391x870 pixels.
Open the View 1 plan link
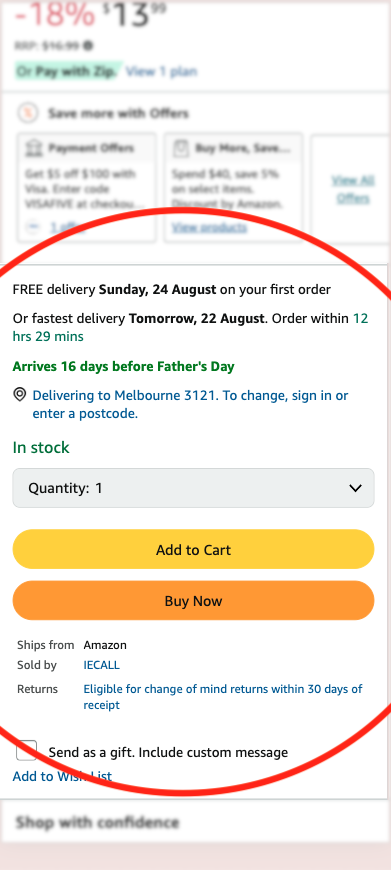point(161,72)
